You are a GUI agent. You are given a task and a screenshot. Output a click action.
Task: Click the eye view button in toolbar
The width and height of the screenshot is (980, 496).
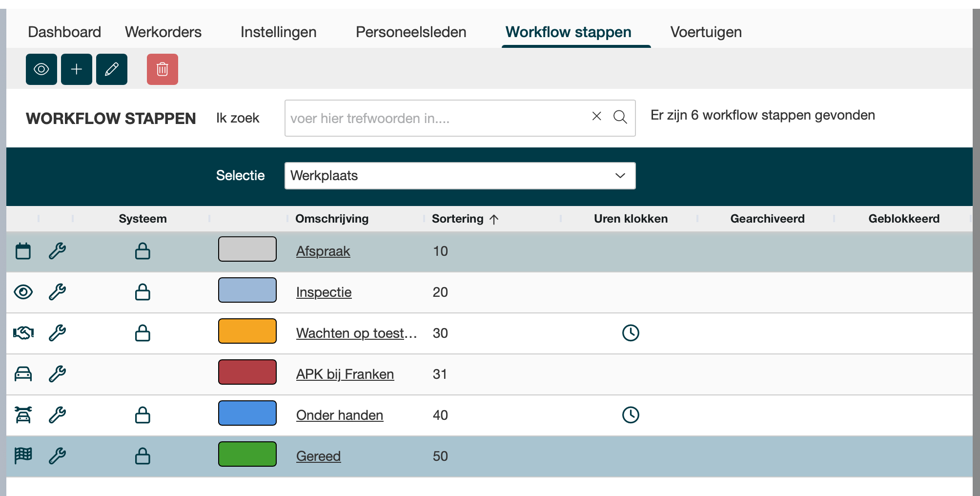(x=41, y=69)
